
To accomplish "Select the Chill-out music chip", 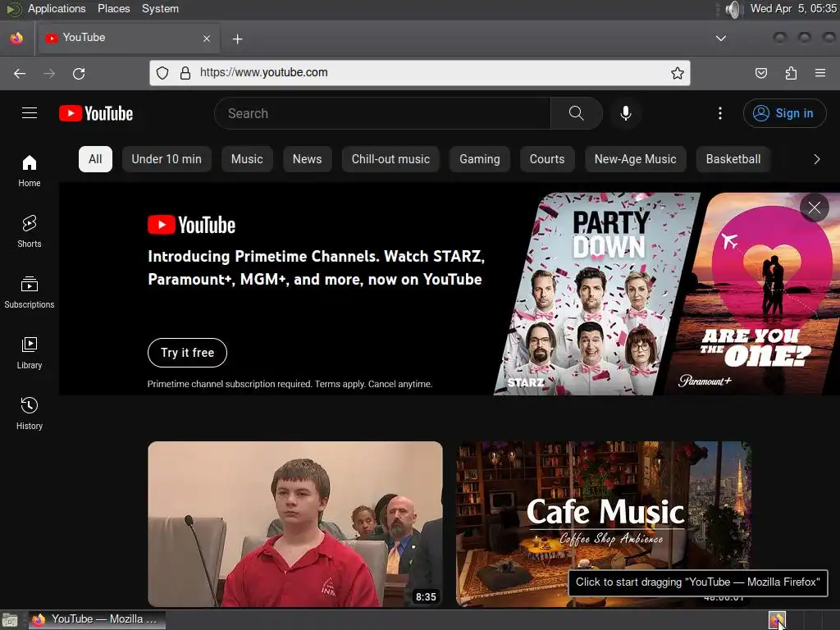I will pyautogui.click(x=390, y=159).
